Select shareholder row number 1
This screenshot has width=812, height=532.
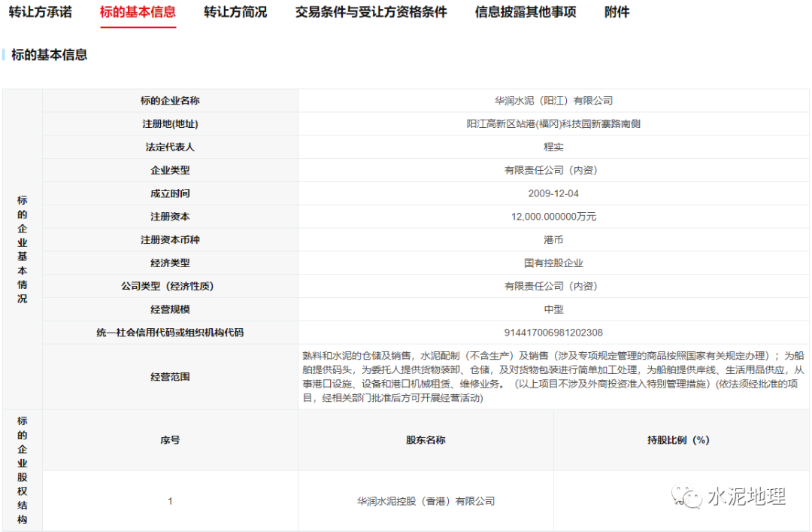point(170,501)
